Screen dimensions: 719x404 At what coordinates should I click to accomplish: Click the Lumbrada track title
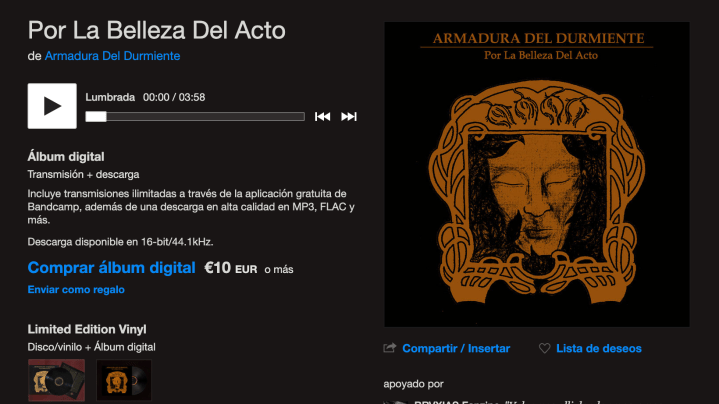pyautogui.click(x=110, y=97)
